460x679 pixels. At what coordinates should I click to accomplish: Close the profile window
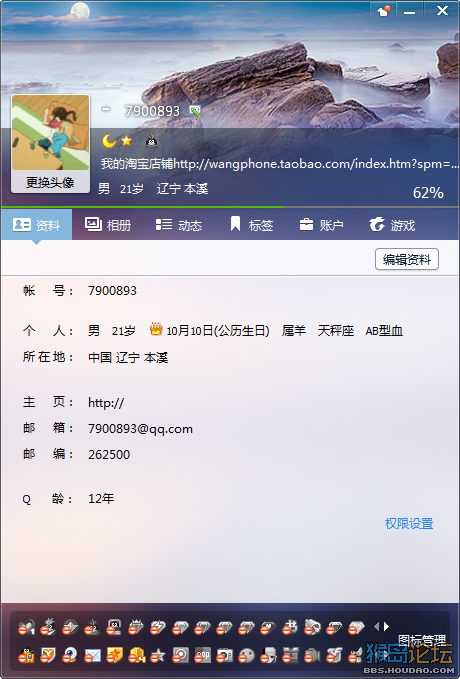pos(442,10)
